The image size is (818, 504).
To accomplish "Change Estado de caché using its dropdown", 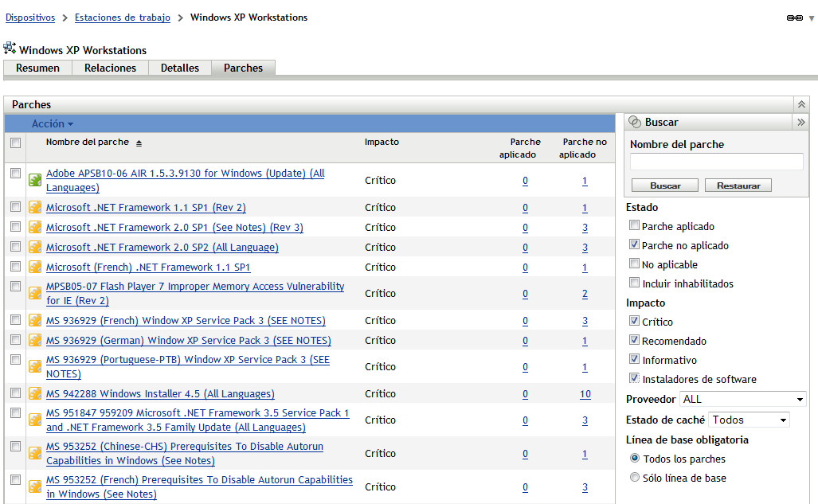I will pos(780,420).
